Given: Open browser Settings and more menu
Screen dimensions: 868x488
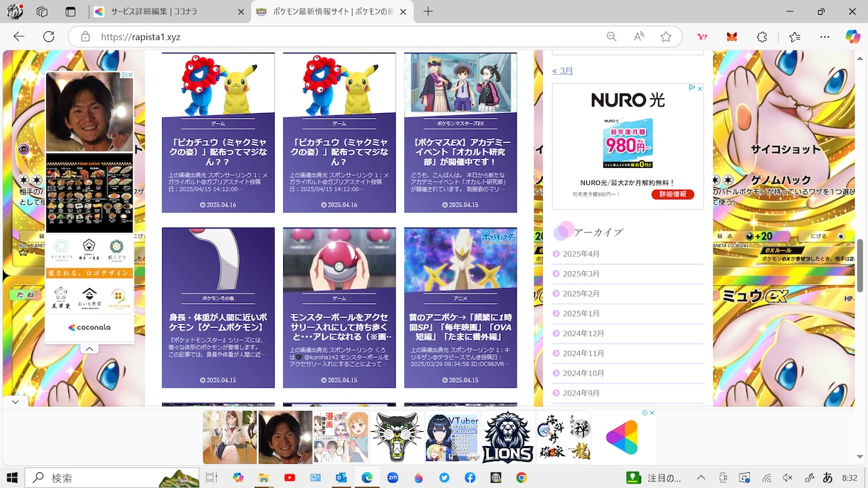Looking at the screenshot, I should pyautogui.click(x=823, y=36).
